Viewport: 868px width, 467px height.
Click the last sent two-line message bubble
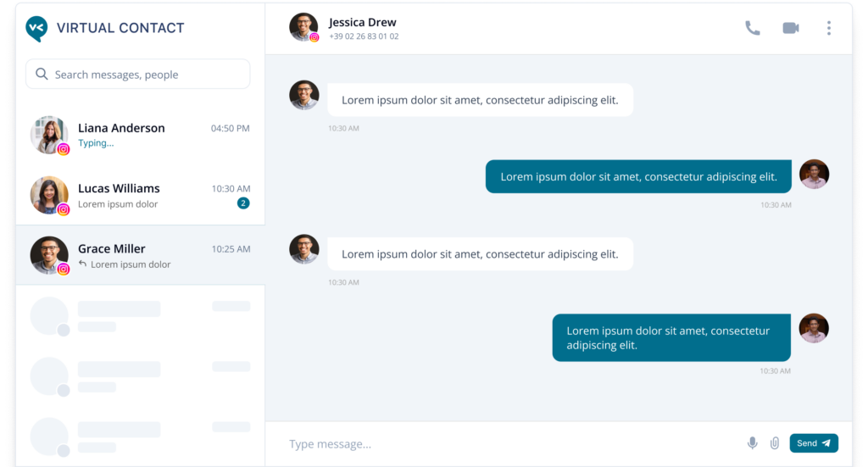(x=671, y=337)
